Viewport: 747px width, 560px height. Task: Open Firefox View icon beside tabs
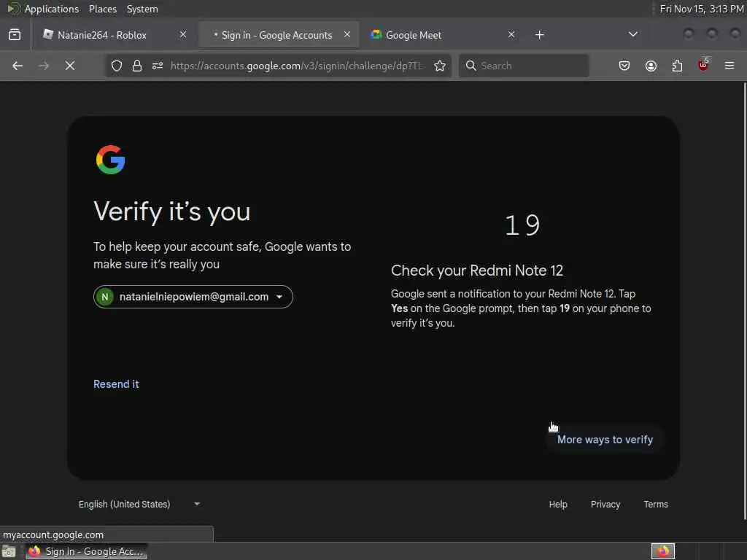pyautogui.click(x=15, y=35)
